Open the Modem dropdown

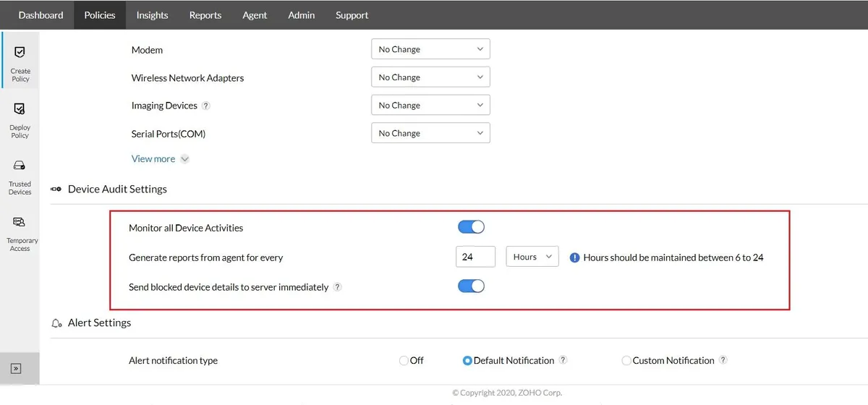point(430,49)
